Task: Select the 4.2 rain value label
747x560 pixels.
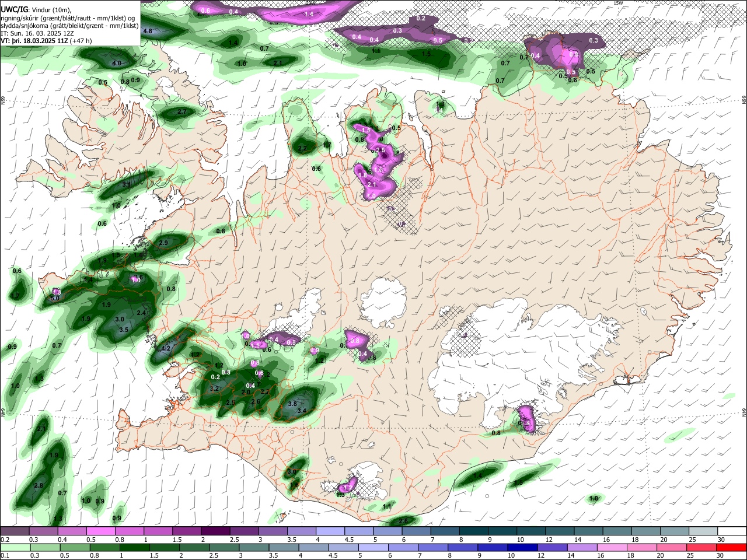Action: tap(165, 348)
